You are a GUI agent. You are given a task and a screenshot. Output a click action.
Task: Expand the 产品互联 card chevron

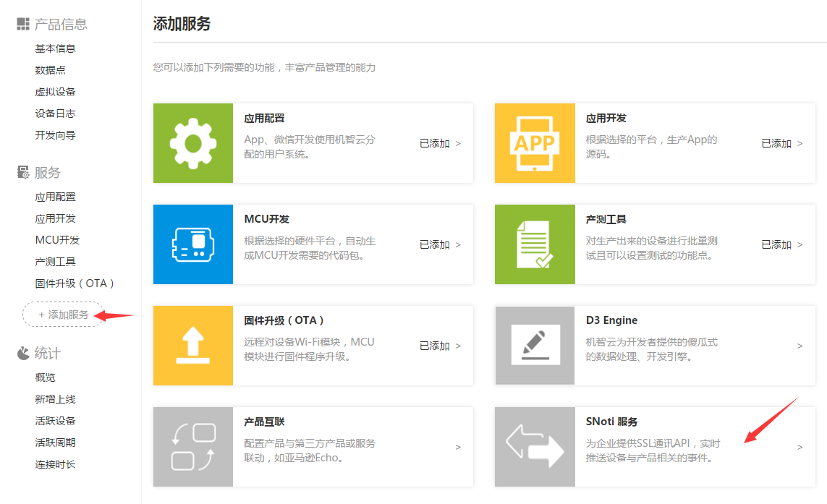click(x=458, y=447)
